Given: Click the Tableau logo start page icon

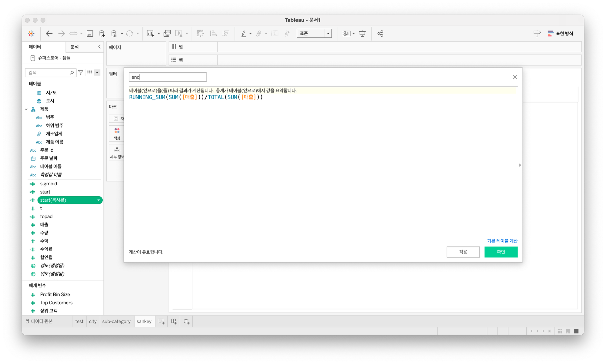Looking at the screenshot, I should tap(31, 34).
